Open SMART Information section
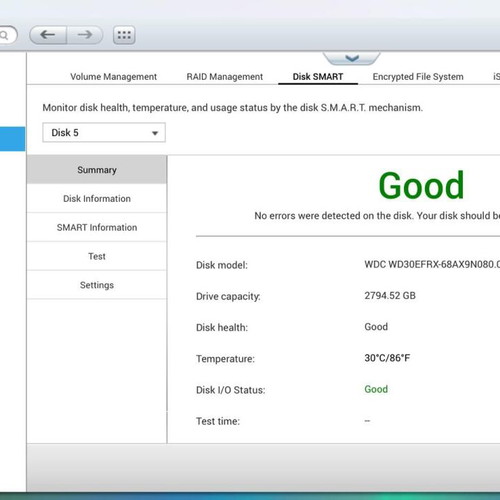This screenshot has height=500, width=500. pyautogui.click(x=97, y=227)
